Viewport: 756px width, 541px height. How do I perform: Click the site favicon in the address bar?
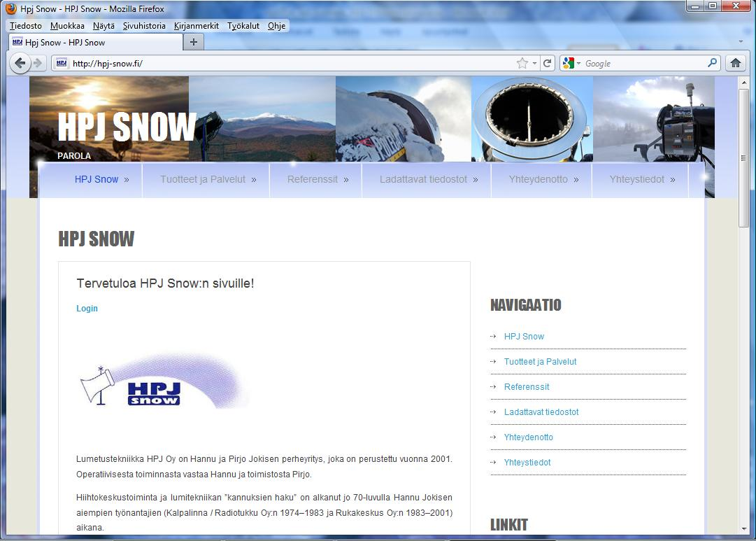pos(62,63)
